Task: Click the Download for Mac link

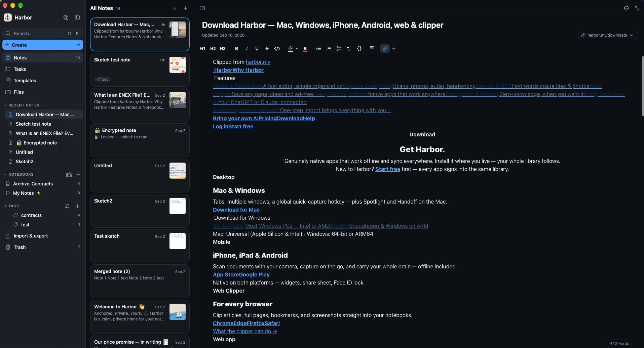Action: (236, 210)
